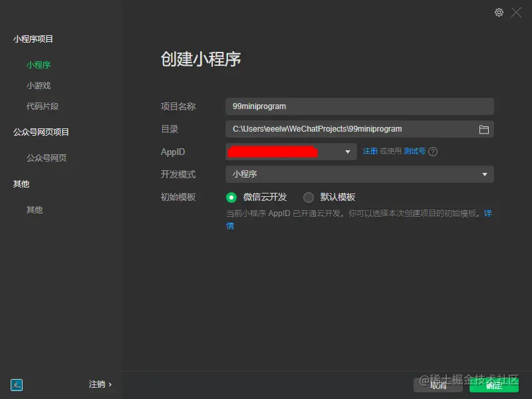Browse for directory with folder icon
This screenshot has width=532, height=399.
click(x=484, y=129)
